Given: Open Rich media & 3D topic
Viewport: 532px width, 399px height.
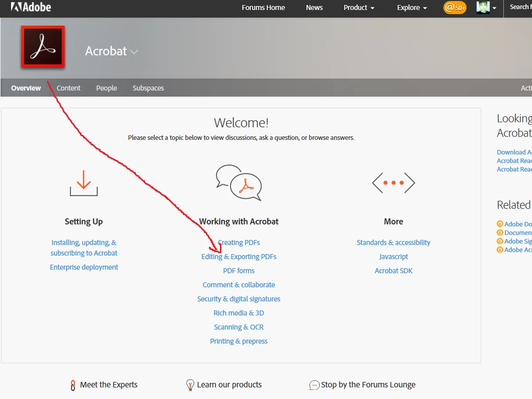Looking at the screenshot, I should [239, 313].
